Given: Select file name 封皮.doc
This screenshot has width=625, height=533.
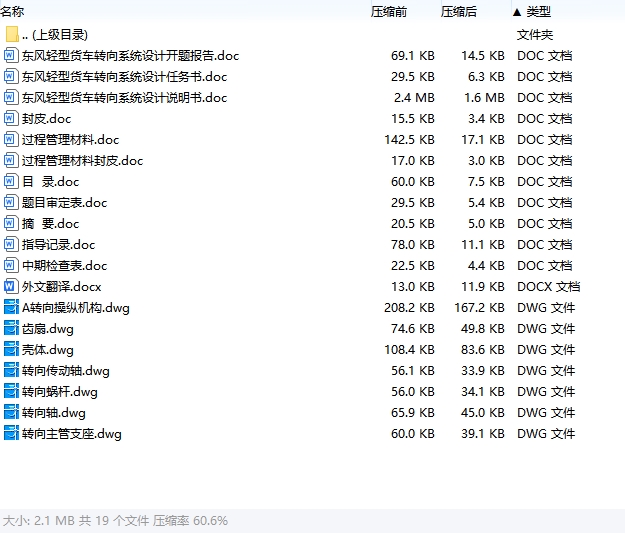Looking at the screenshot, I should 46,118.
